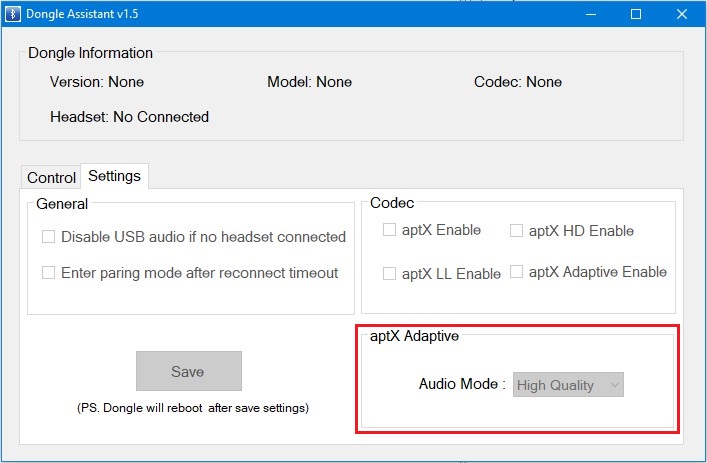Select the Settings tab
The height and width of the screenshot is (463, 707).
coord(114,176)
